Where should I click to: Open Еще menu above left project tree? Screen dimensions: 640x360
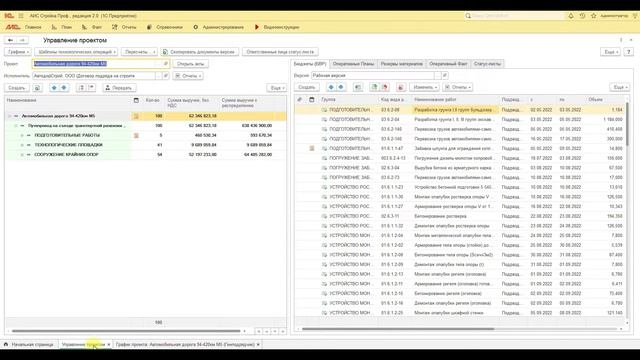277,88
